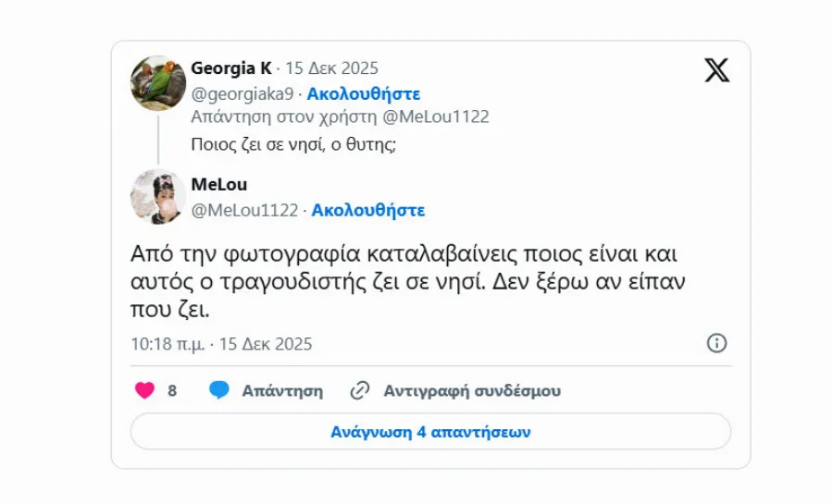
Task: Click the MeLou display name
Action: click(219, 184)
